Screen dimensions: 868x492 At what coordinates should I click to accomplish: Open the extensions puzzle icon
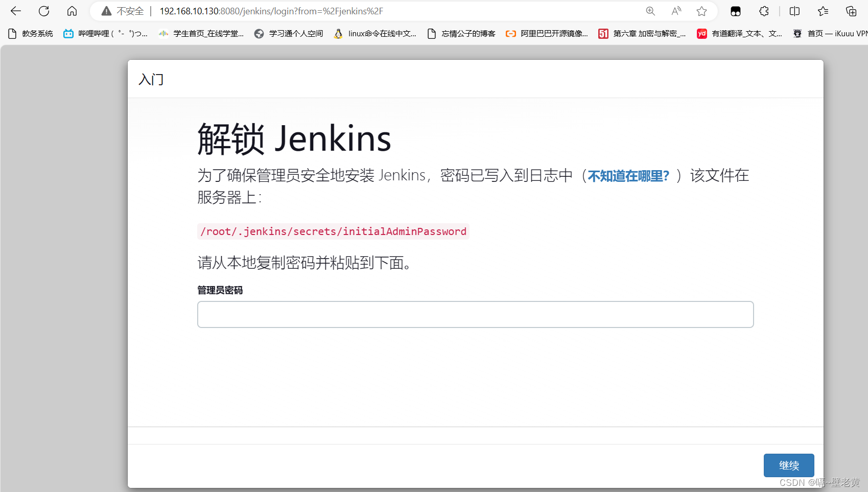pos(764,11)
